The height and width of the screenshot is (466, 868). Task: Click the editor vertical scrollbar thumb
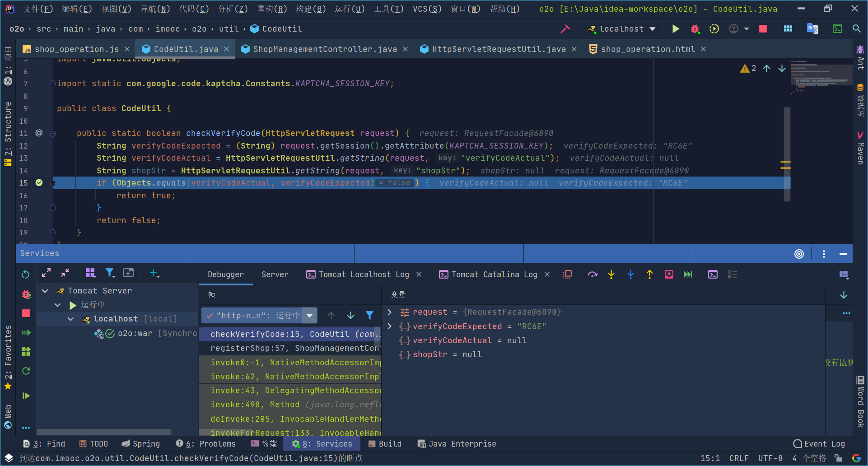(x=787, y=154)
